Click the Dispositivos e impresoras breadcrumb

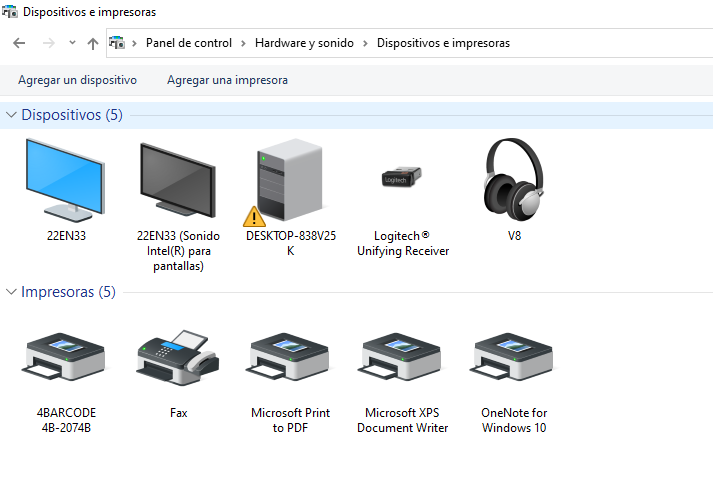pos(443,43)
